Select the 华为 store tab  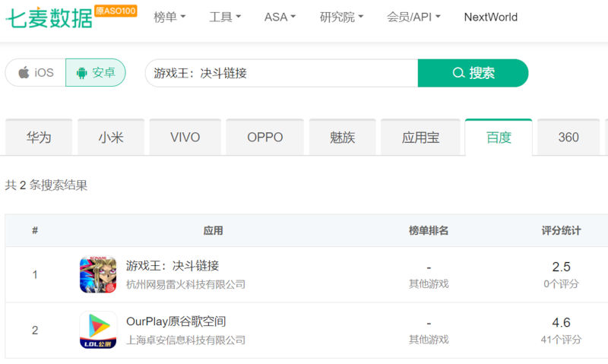pos(39,138)
